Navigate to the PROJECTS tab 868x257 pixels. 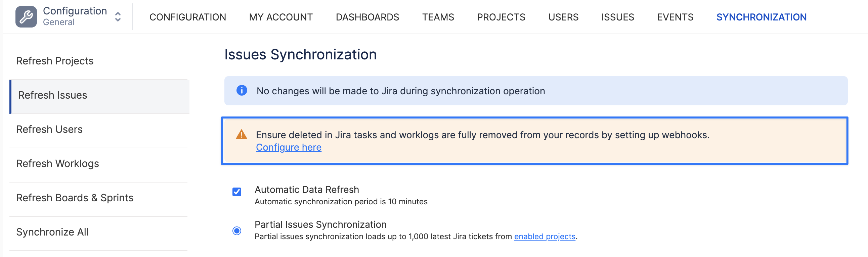point(501,17)
